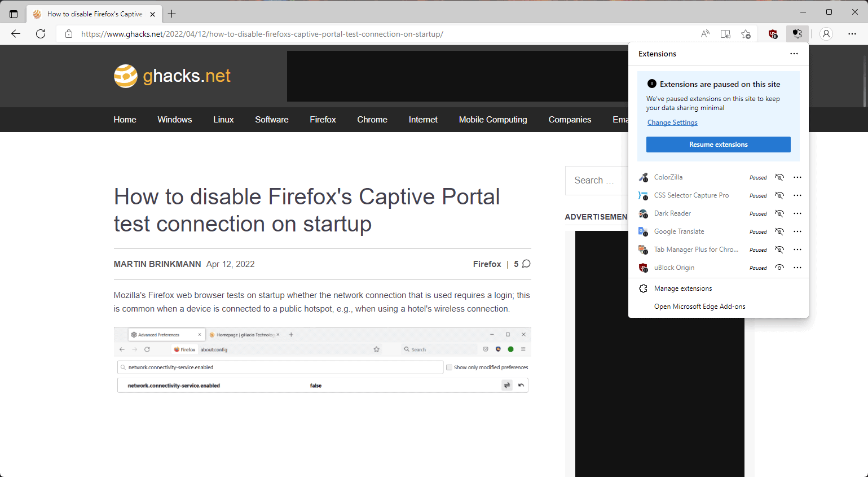Open the Mobile Computing nav item
The width and height of the screenshot is (868, 477).
click(x=493, y=120)
